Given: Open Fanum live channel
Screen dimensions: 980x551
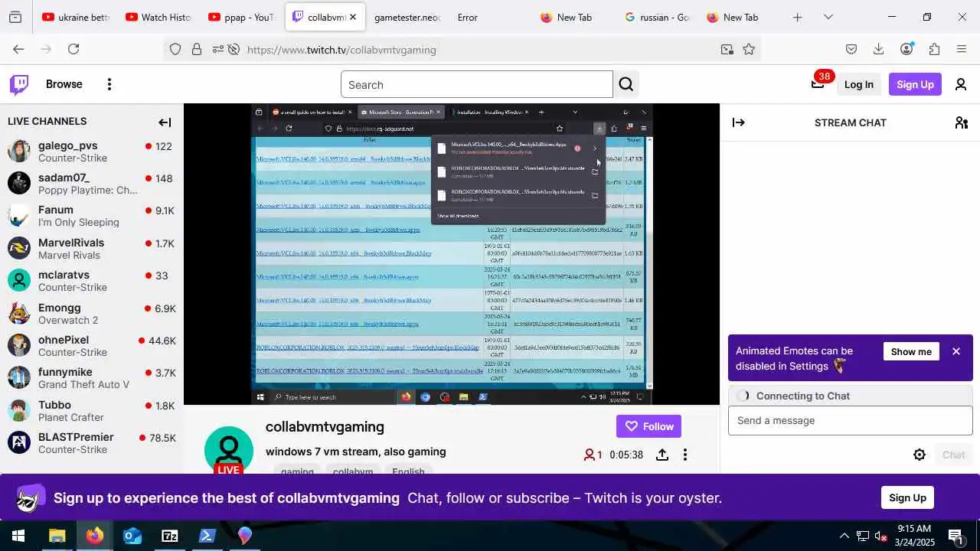Looking at the screenshot, I should coord(92,216).
